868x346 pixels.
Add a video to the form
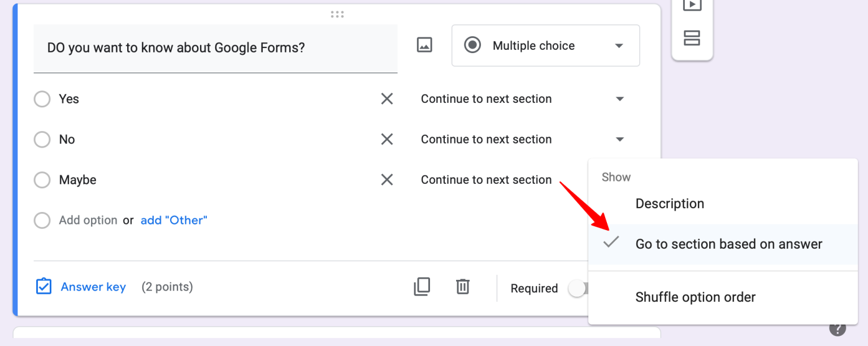point(692,6)
